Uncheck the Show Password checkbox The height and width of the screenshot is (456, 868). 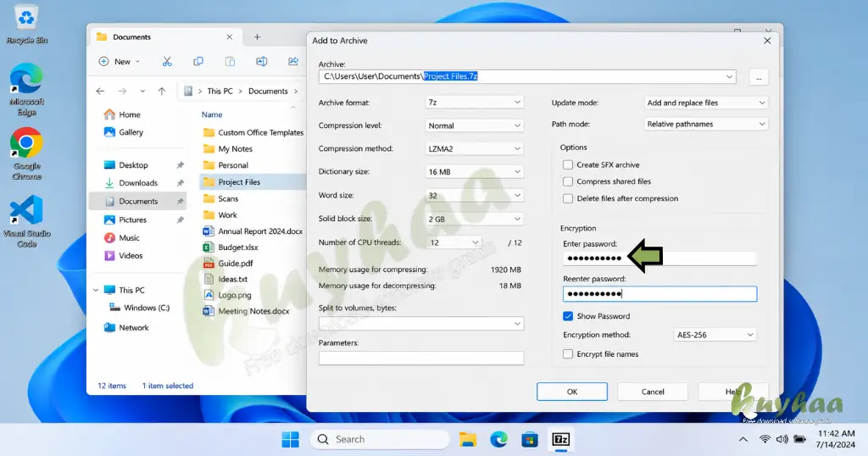568,316
